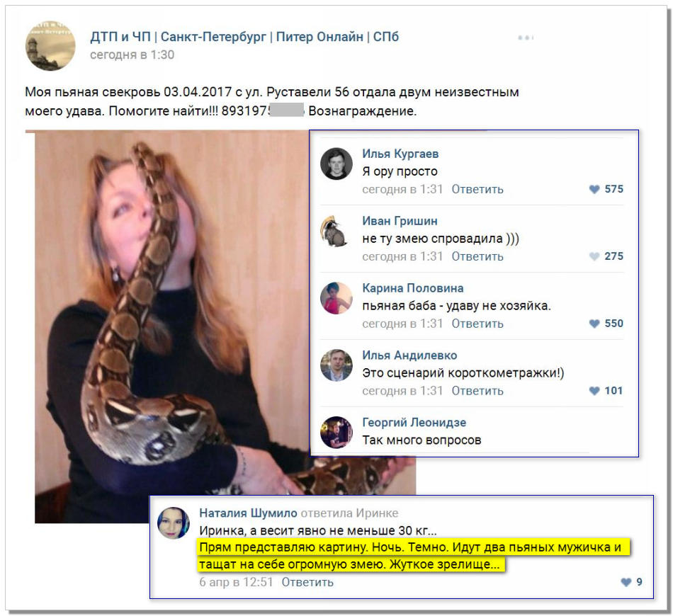673x616 pixels.
Task: Reply to Иван Гришин's comment
Action: click(477, 256)
